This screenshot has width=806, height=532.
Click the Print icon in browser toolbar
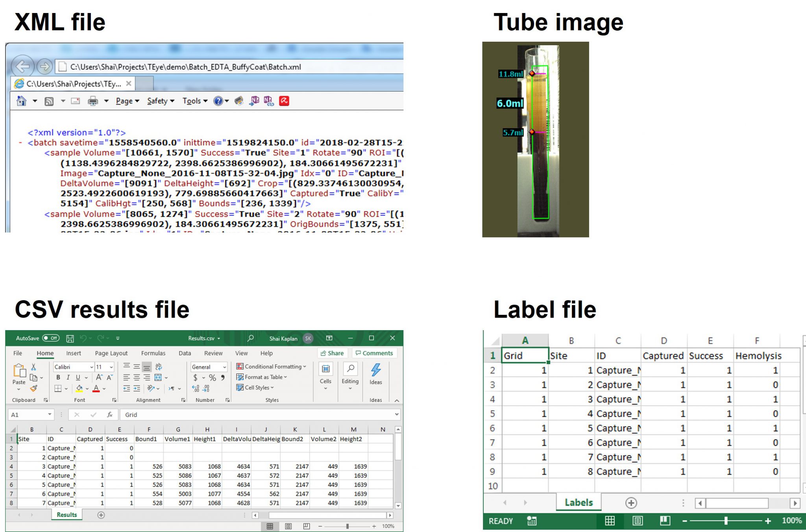(93, 101)
